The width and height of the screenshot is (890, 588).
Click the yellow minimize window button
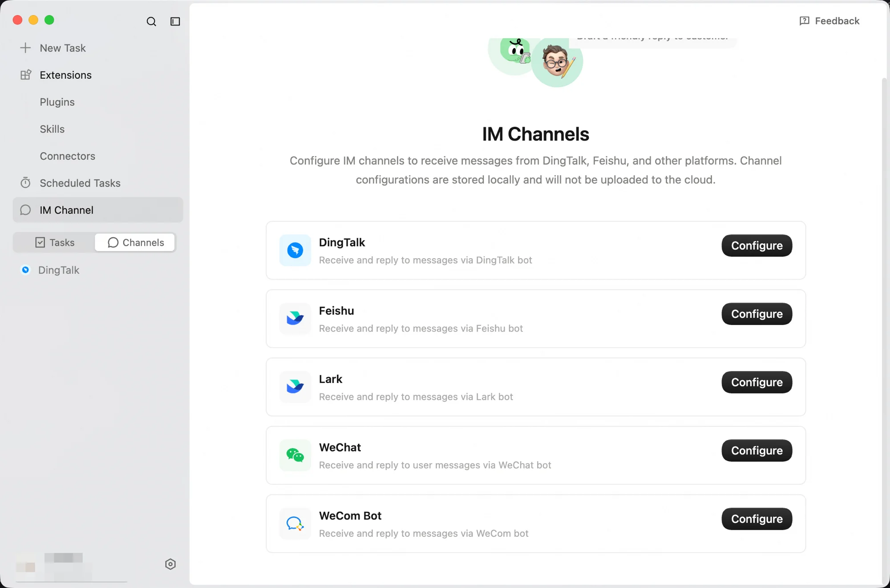pos(33,20)
